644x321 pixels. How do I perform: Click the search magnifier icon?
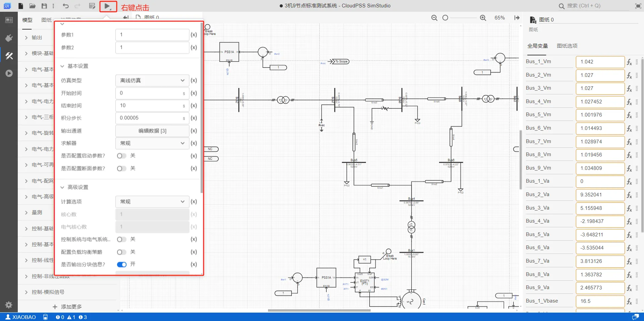click(x=561, y=6)
